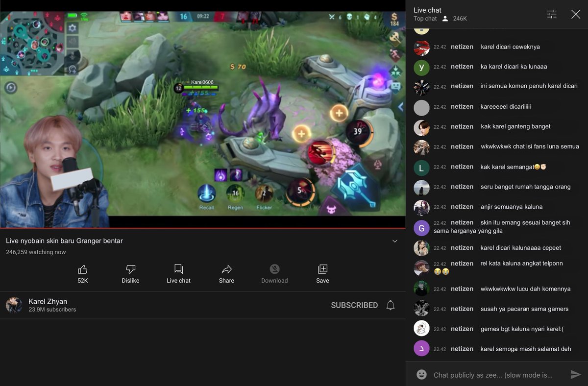This screenshot has height=386, width=588.
Task: Tap the Flicker spell button in game
Action: (x=264, y=194)
